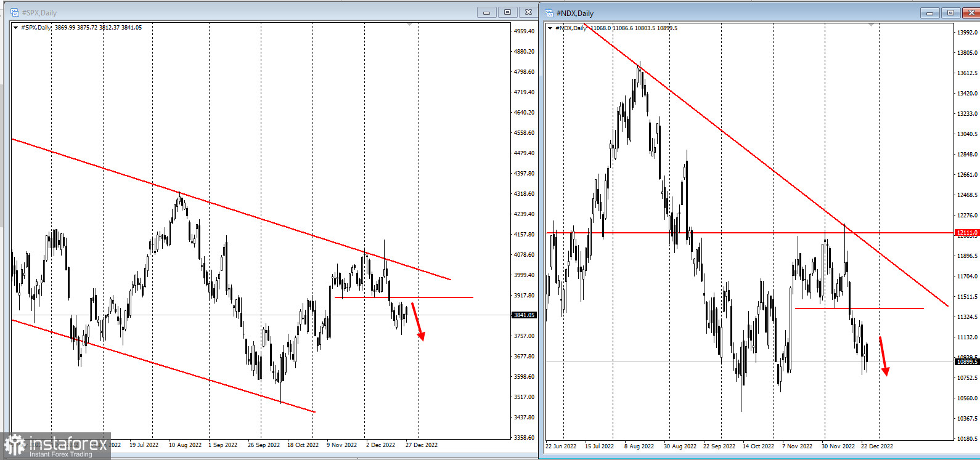Click the chart icon in SPX title bar
The height and width of the screenshot is (460, 980).
(x=15, y=12)
